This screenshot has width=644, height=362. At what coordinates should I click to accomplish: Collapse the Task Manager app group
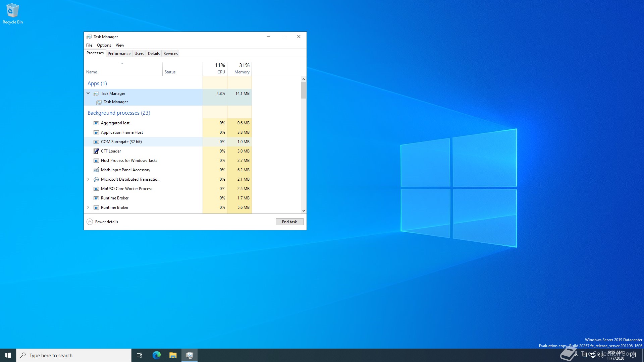pyautogui.click(x=88, y=93)
